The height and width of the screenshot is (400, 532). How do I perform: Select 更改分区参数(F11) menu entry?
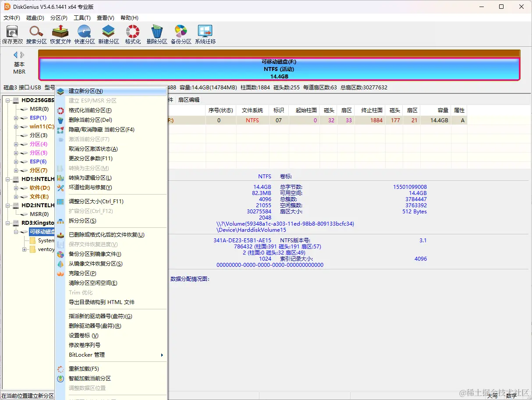pos(111,159)
